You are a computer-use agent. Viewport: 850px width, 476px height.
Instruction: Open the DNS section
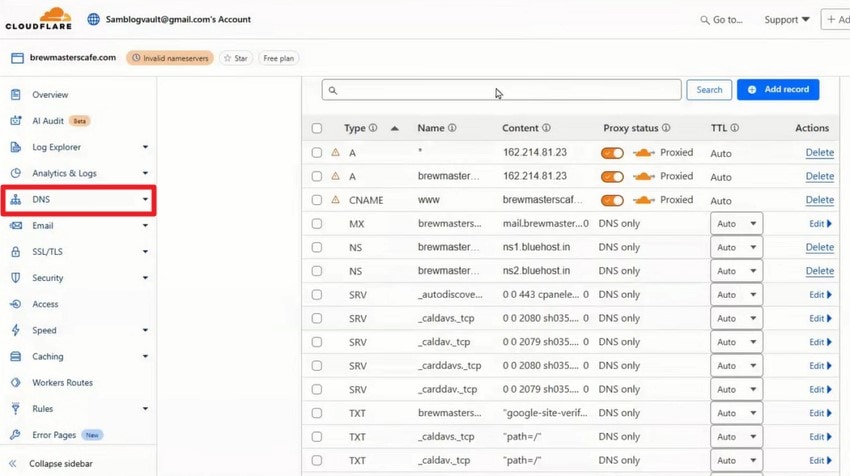coord(79,200)
